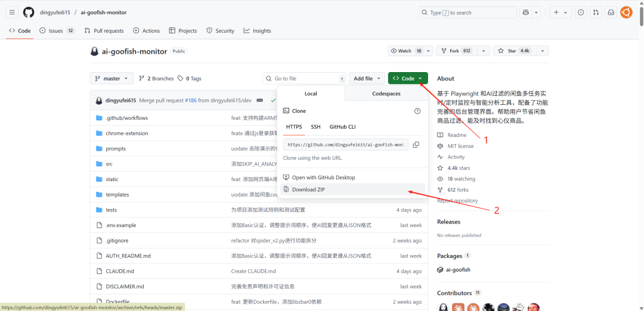Open the ai-goofish package link
644x311 pixels.
(x=458, y=269)
